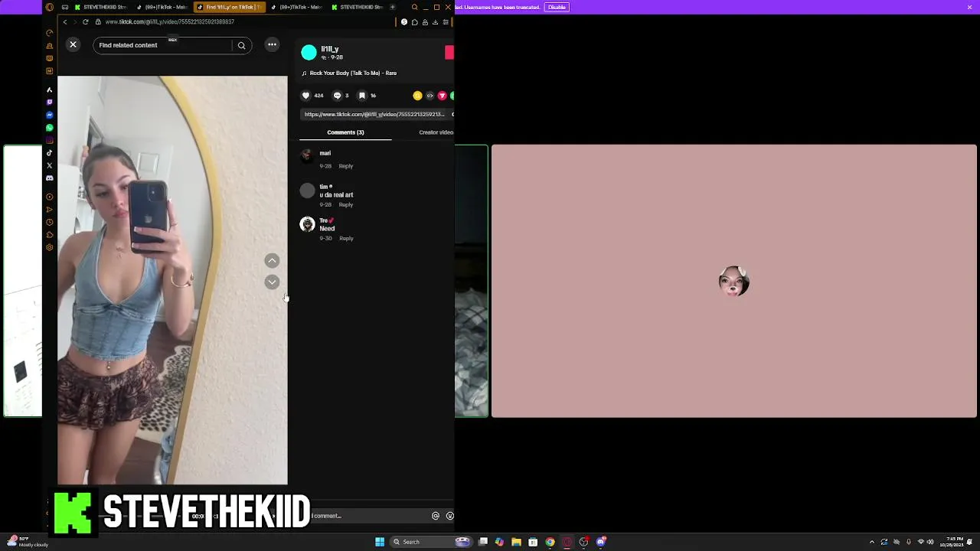Go to next video with down chevron
Screen dimensions: 980x551
[272, 282]
